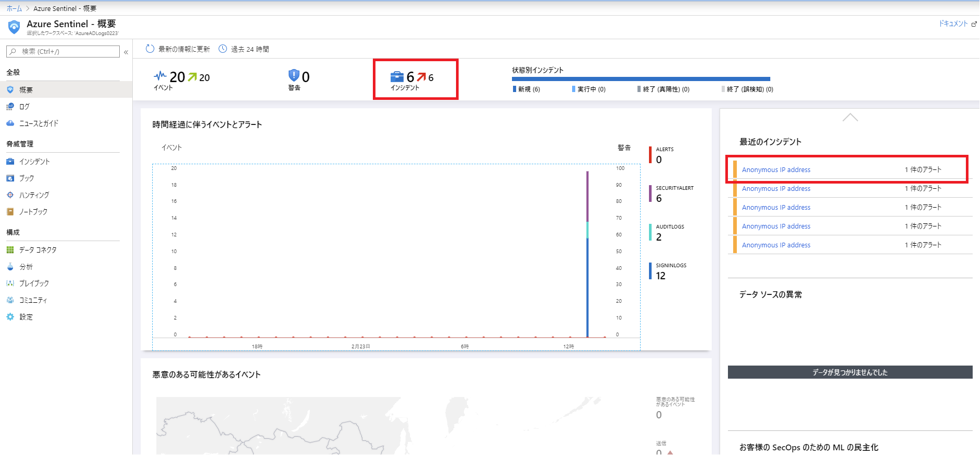
Task: Click the external link icon next to ドキュメント
Action: tap(974, 24)
